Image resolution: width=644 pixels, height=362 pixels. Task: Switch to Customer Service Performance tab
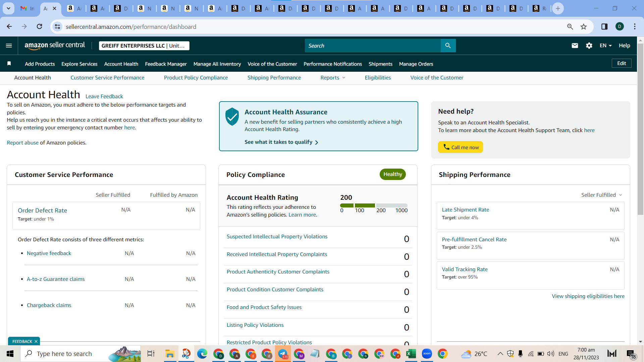107,78
